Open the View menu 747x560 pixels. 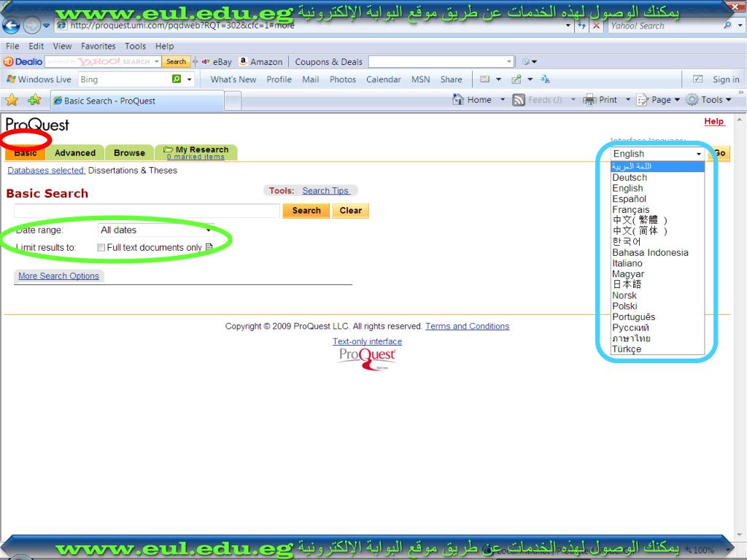62,46
